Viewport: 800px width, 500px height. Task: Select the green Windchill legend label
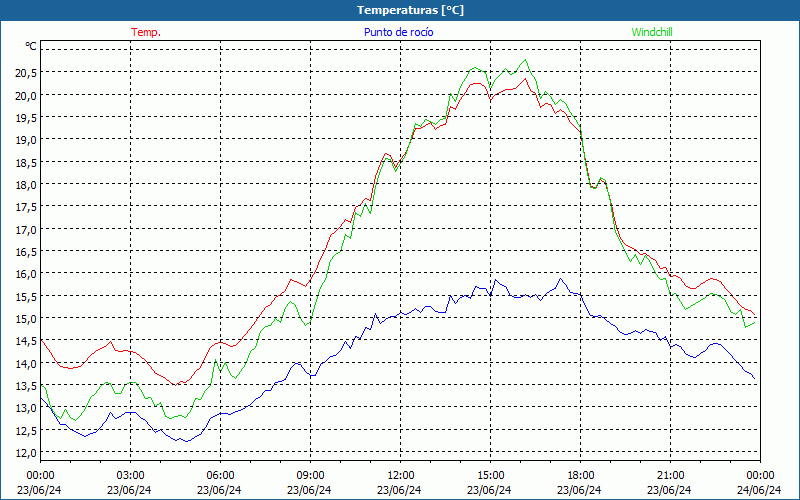point(652,32)
